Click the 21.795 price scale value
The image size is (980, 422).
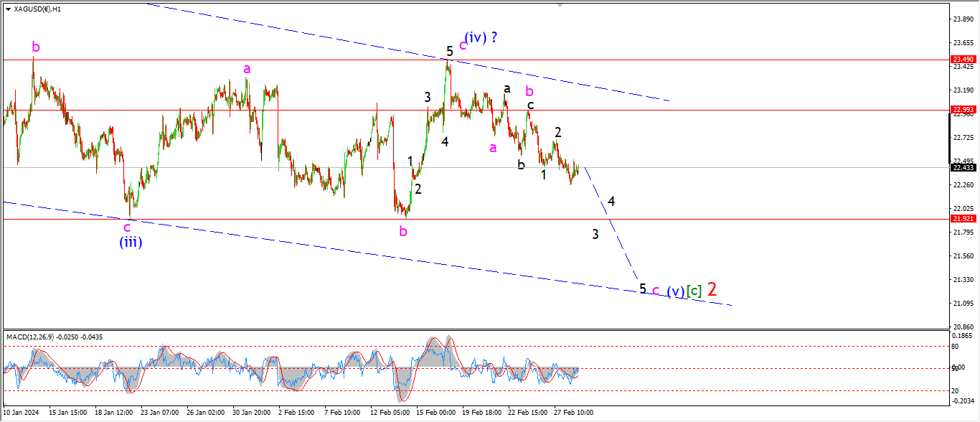pyautogui.click(x=962, y=233)
